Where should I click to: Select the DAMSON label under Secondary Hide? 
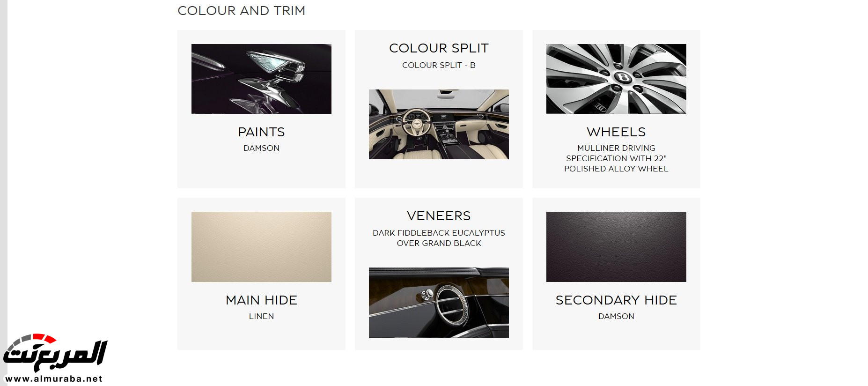coord(616,316)
